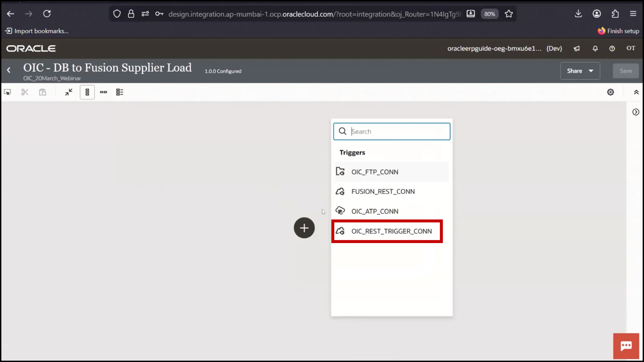Reset the 80% zoom level badge
The height and width of the screenshot is (362, 644).
489,14
